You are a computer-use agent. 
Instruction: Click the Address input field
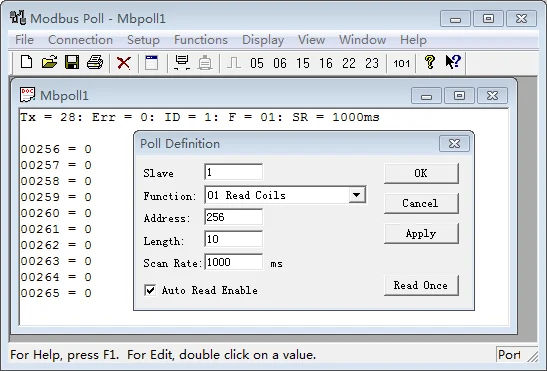pyautogui.click(x=233, y=217)
